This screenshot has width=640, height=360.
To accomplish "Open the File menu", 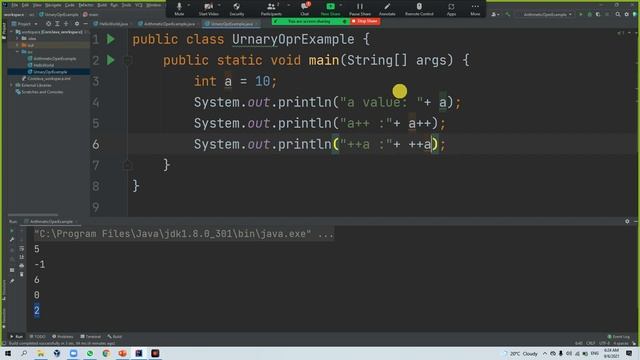I will coord(15,5).
